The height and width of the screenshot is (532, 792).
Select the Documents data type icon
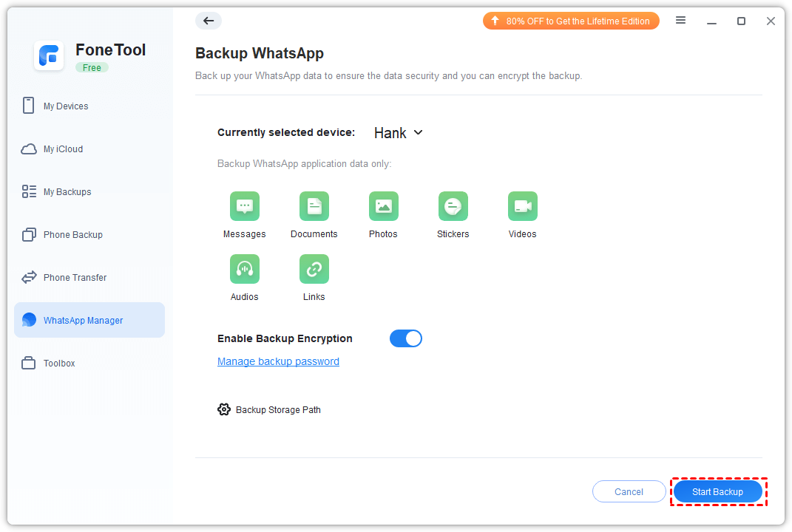[314, 206]
